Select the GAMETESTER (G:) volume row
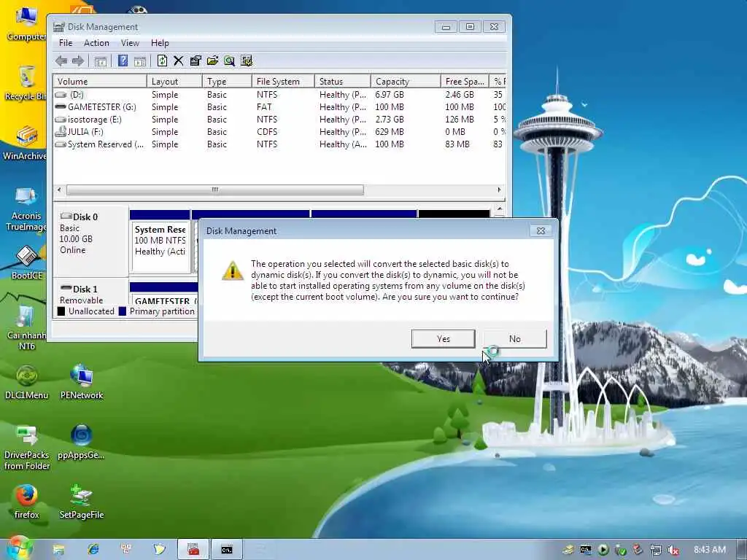 [279, 107]
